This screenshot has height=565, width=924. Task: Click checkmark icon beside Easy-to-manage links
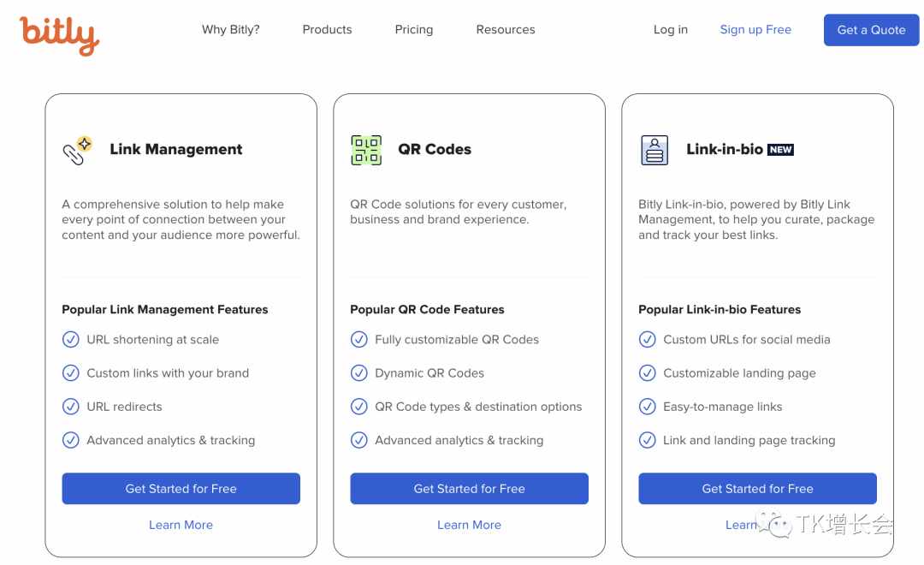[647, 407]
